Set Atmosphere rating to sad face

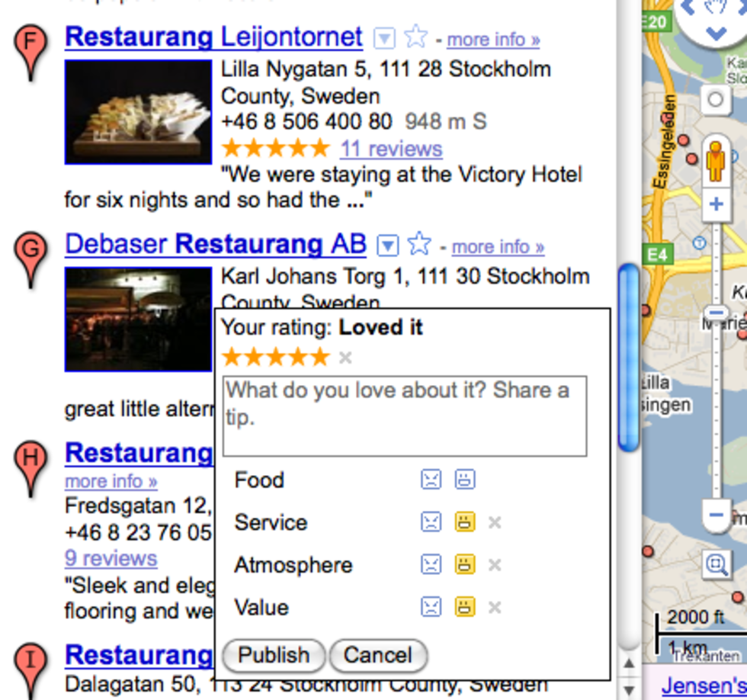(x=431, y=565)
